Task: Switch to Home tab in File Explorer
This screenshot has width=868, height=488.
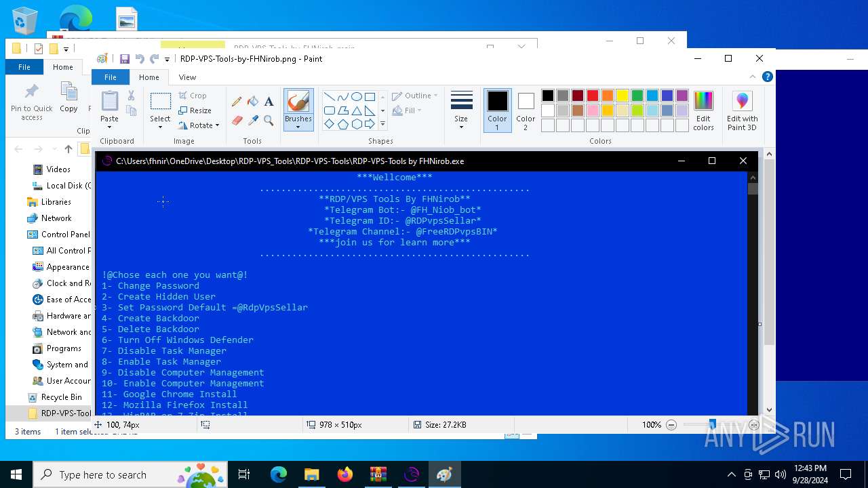Action: tap(63, 67)
